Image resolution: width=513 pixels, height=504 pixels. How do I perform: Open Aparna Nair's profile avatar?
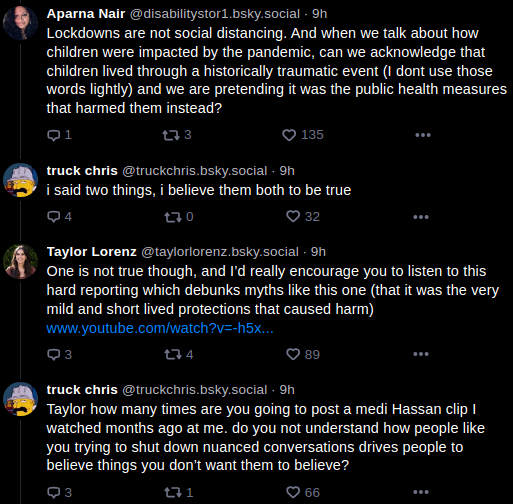pos(20,23)
